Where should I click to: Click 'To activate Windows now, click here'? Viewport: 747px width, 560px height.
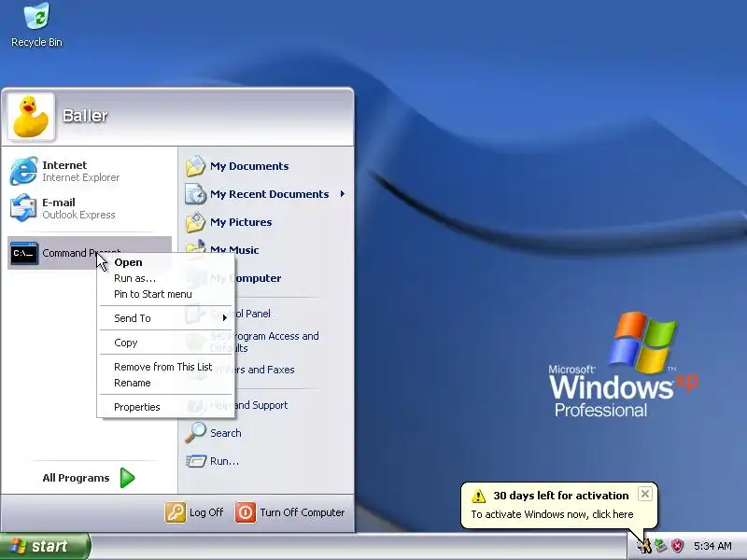coord(552,514)
